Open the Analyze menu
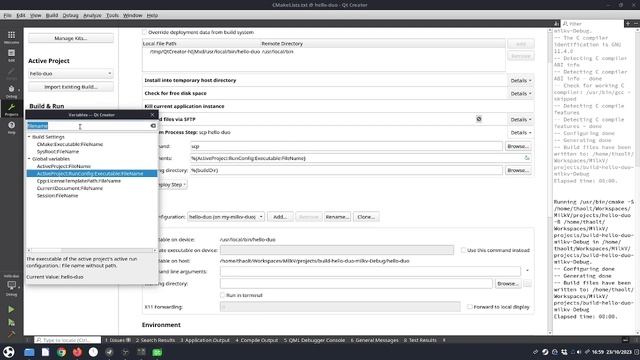Screen dimensions: 640x360 pyautogui.click(x=92, y=15)
